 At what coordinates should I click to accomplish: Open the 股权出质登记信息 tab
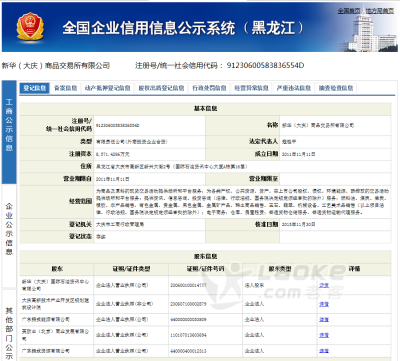click(x=161, y=88)
